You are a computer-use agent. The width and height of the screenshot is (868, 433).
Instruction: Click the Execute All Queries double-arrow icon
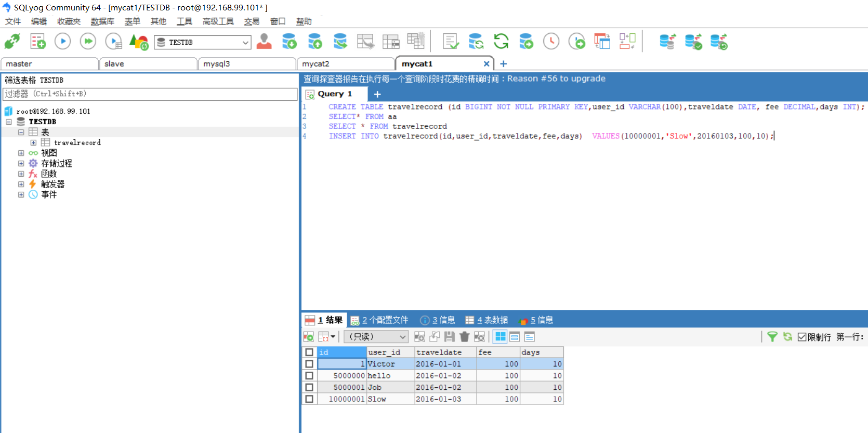click(x=88, y=41)
